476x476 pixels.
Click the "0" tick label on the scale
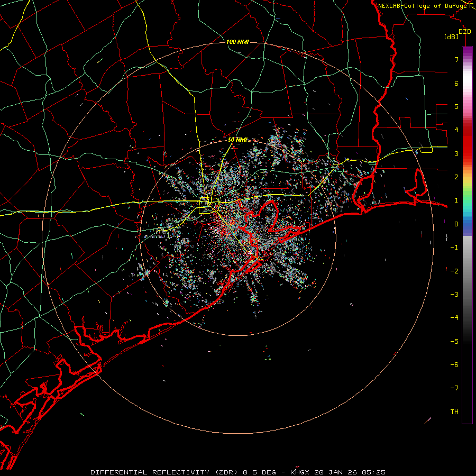point(456,224)
